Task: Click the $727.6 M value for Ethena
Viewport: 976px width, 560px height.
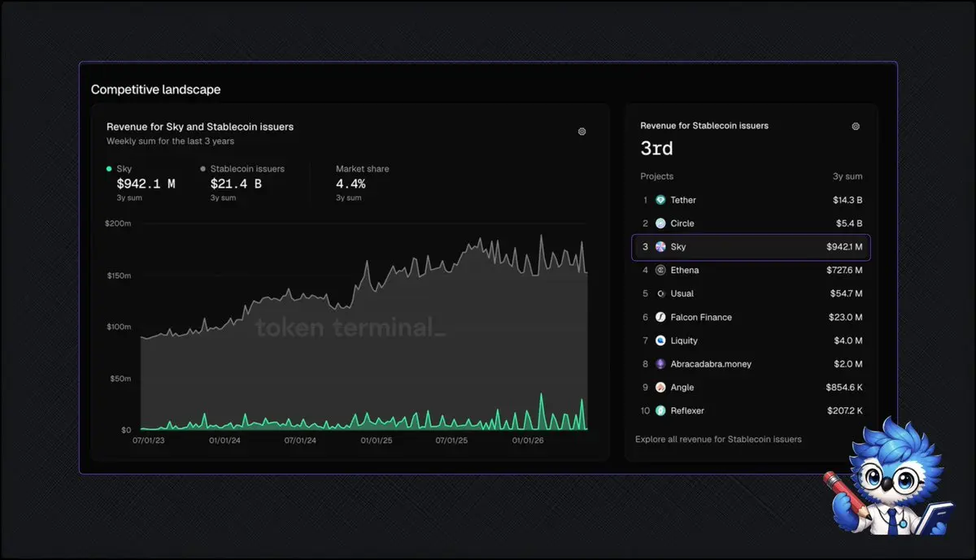Action: coord(844,270)
